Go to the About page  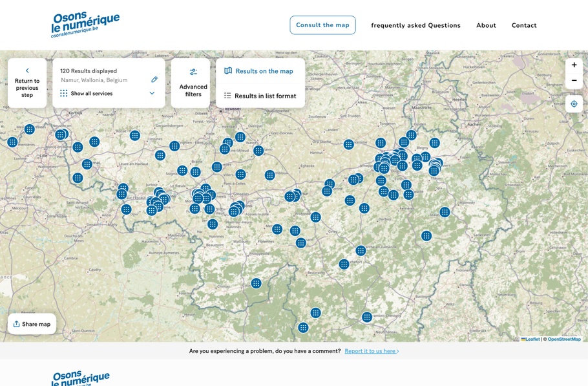(486, 26)
